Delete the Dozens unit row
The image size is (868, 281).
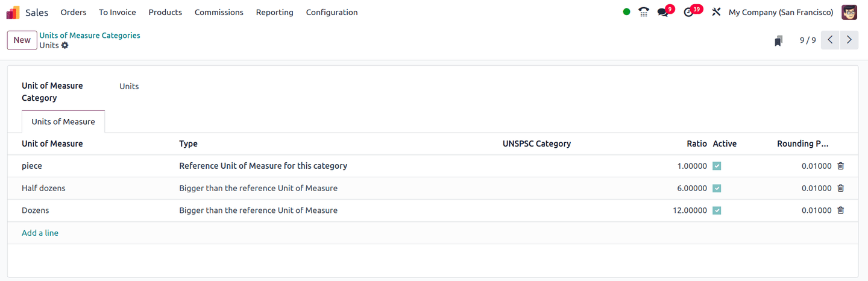pos(841,210)
